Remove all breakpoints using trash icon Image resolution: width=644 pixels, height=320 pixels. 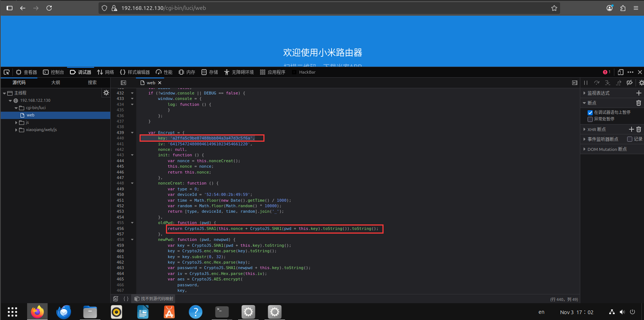pos(639,103)
